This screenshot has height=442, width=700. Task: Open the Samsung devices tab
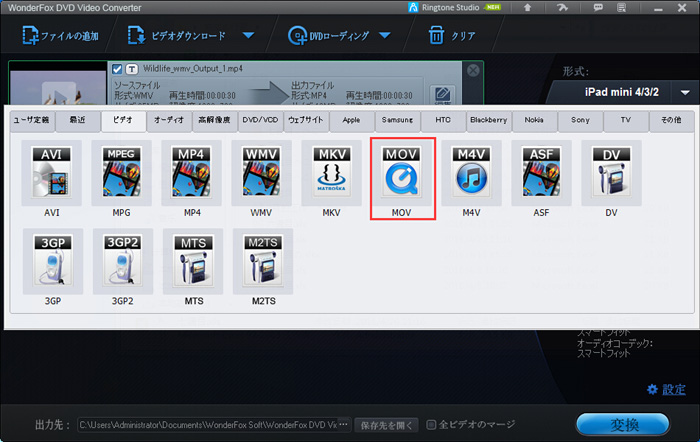click(x=397, y=121)
